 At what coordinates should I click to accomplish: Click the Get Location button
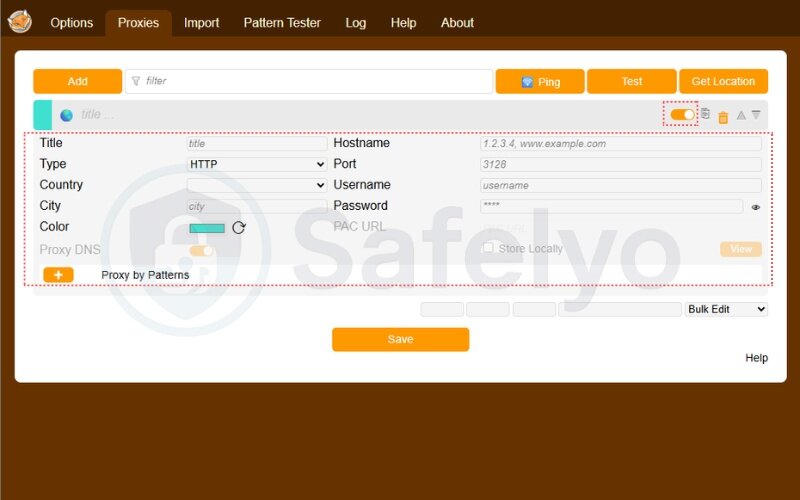[x=723, y=81]
